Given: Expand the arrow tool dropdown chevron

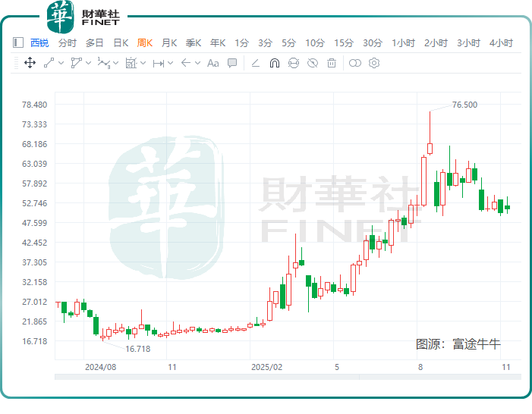Looking at the screenshot, I should coord(197,63).
